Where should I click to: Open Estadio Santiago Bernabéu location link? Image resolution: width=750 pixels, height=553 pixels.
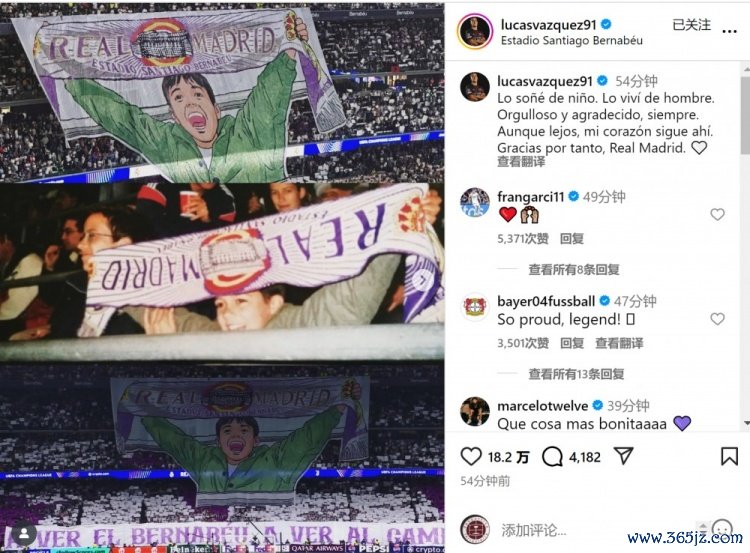(x=572, y=41)
